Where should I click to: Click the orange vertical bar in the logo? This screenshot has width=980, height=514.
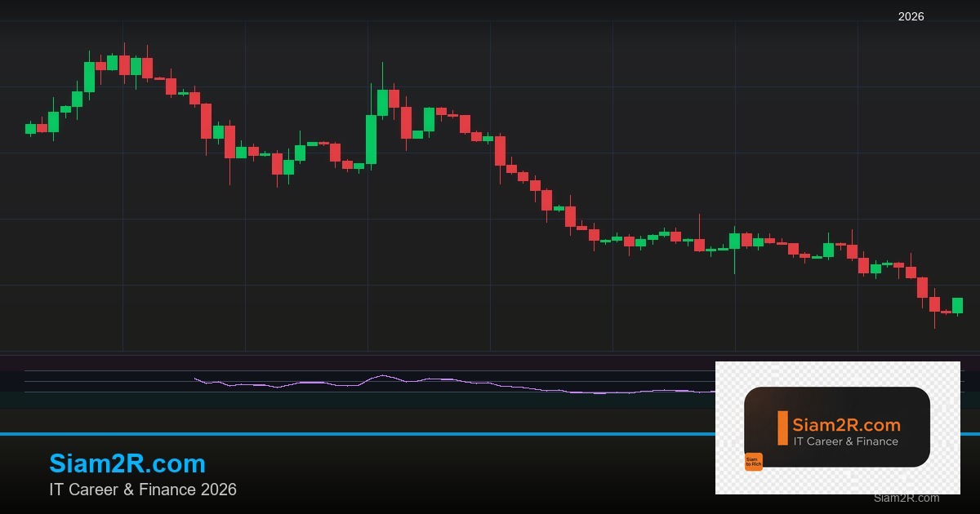(782, 428)
